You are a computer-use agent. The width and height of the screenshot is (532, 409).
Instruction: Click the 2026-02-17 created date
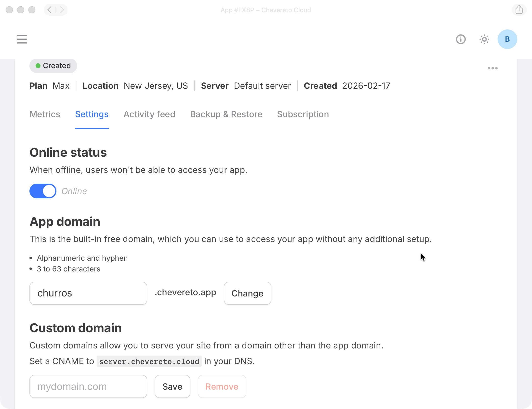[x=366, y=86]
